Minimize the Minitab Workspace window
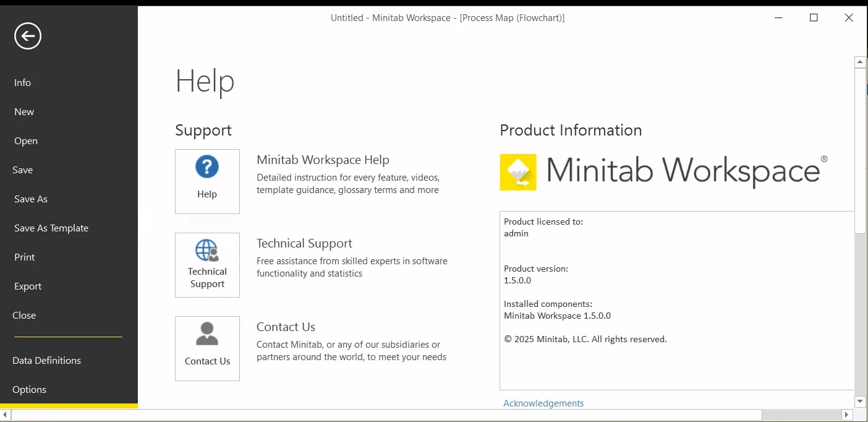This screenshot has height=422, width=868. 780,18
